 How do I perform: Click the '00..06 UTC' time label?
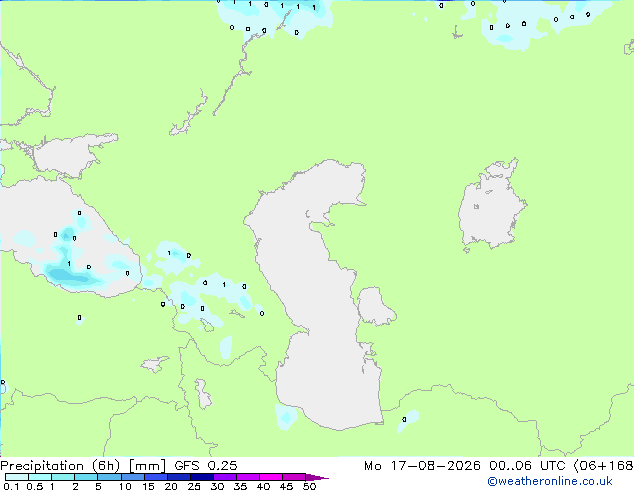(527, 466)
